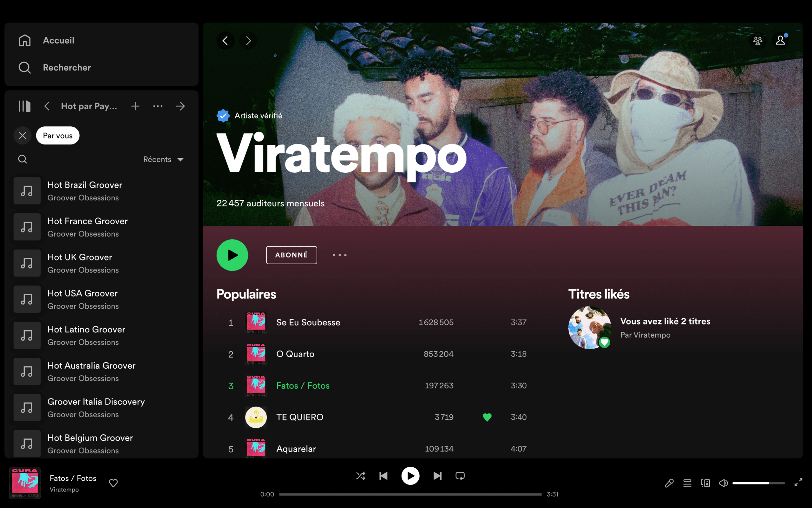Open library more options ellipsis
The image size is (812, 508).
coord(158,106)
